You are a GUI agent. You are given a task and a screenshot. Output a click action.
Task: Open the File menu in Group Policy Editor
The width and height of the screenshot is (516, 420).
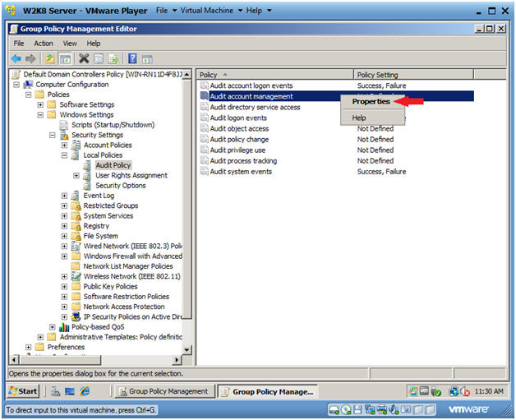pyautogui.click(x=19, y=44)
